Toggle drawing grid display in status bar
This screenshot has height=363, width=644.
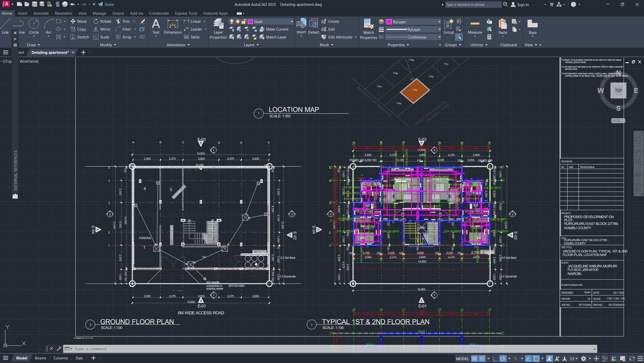tap(474, 359)
